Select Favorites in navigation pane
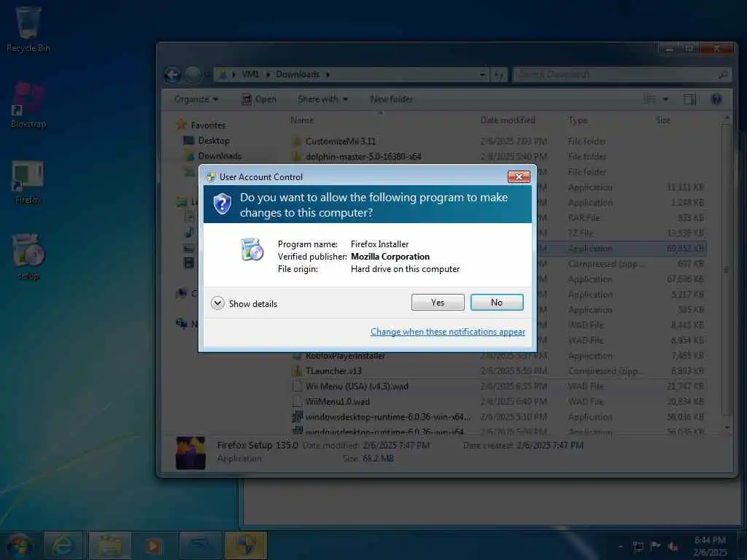The height and width of the screenshot is (560, 747). pos(208,125)
